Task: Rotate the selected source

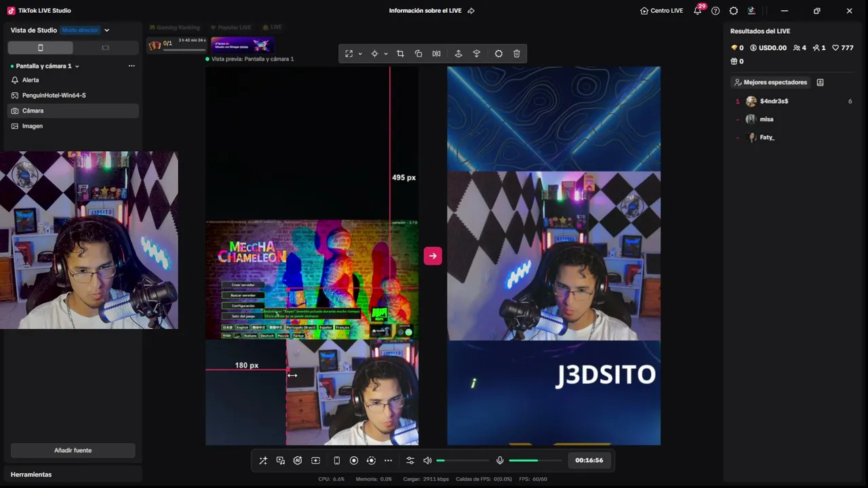Action: (418, 54)
